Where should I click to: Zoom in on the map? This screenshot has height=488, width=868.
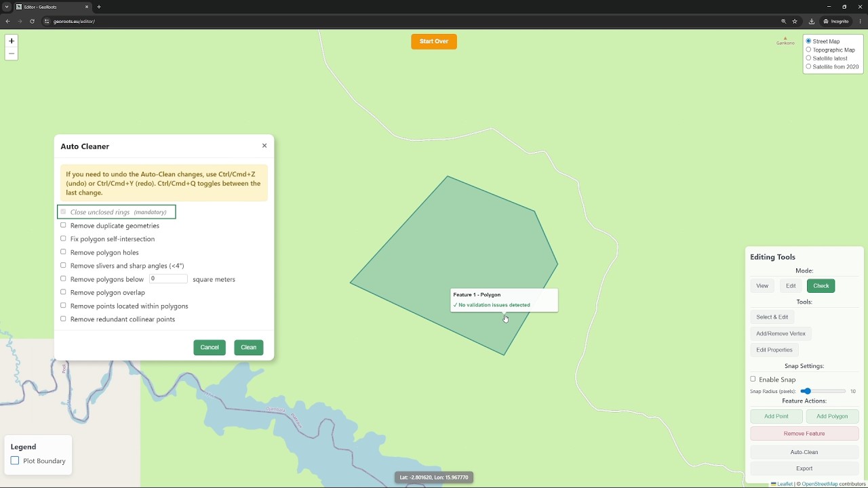pyautogui.click(x=12, y=41)
